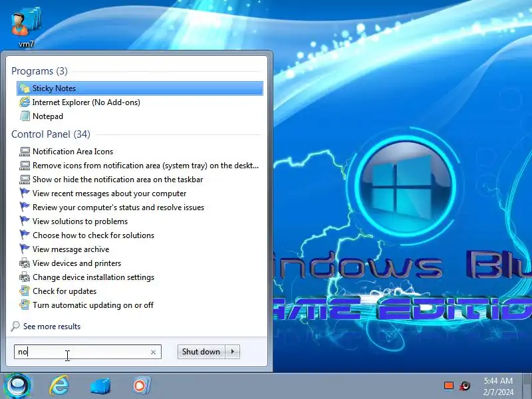
Task: Select Sticky Notes search result
Action: click(140, 88)
